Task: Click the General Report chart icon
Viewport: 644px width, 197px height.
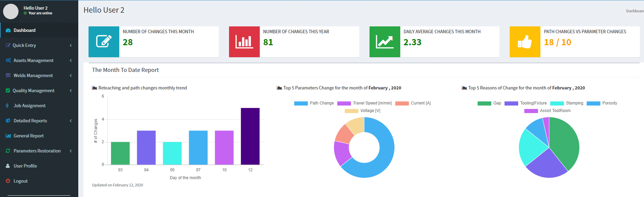Action: coord(8,136)
